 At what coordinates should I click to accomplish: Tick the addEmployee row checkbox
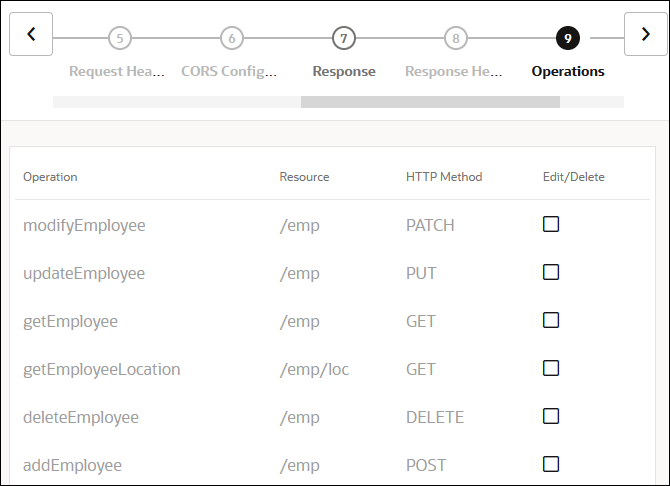point(551,464)
